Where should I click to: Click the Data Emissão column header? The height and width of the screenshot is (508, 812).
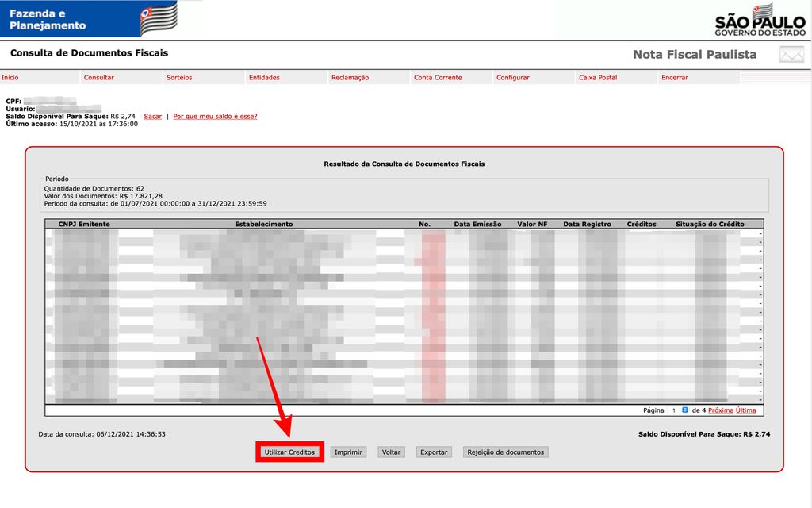(x=477, y=224)
